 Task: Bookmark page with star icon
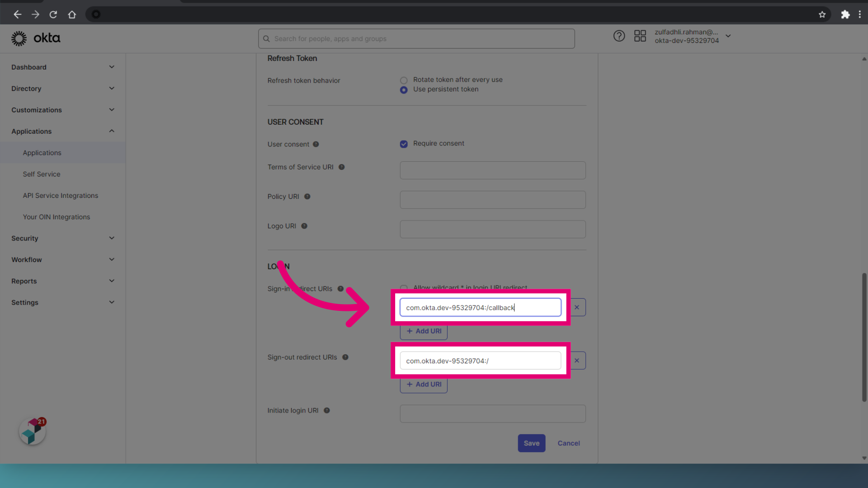click(x=822, y=14)
